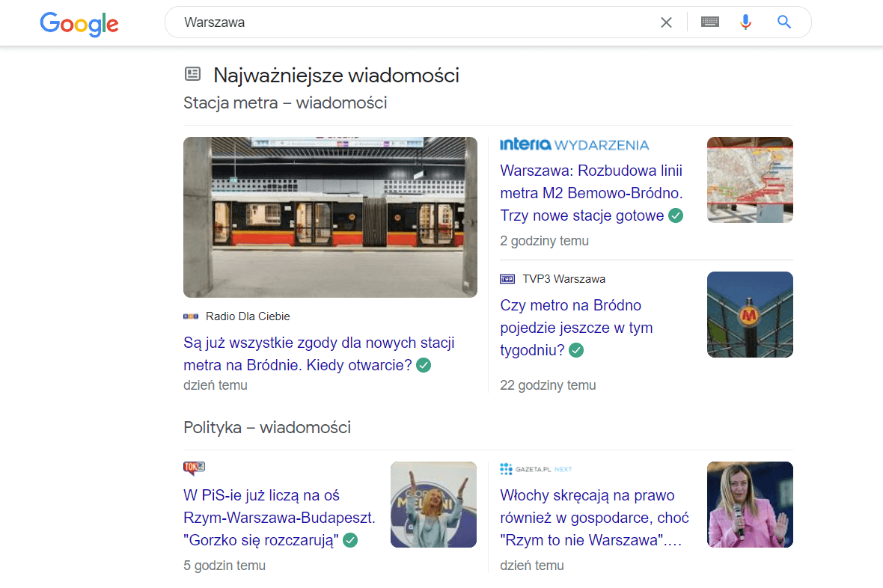Click the Najważniejsze wiadomości heading
Image resolution: width=883 pixels, height=588 pixels.
(336, 76)
